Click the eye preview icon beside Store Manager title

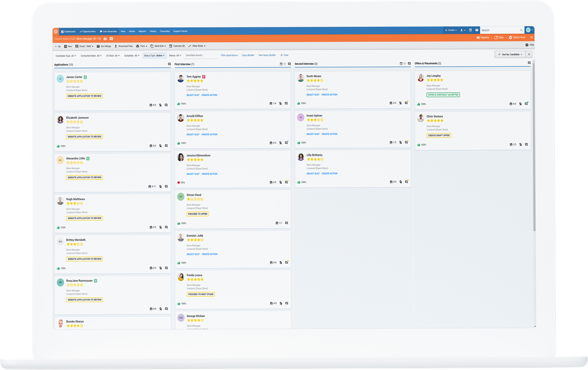(105, 38)
